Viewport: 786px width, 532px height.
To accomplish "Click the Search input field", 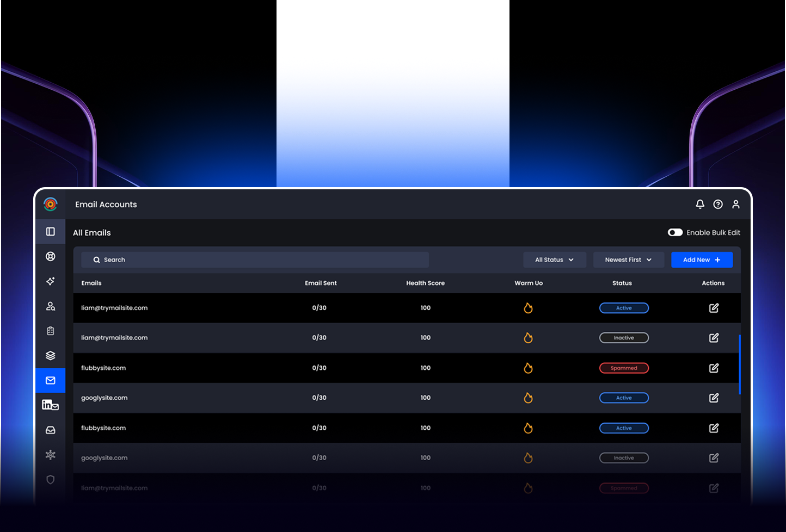I will point(255,260).
